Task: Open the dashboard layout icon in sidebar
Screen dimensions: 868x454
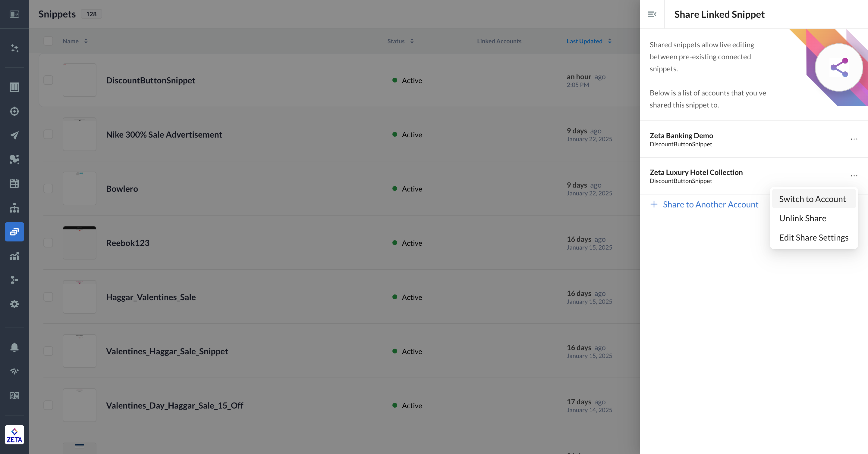Action: pyautogui.click(x=14, y=87)
